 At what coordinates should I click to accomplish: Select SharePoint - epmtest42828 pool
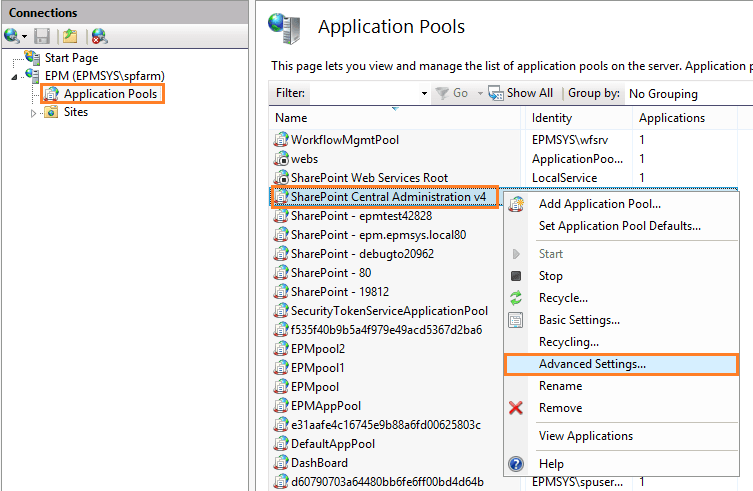[361, 216]
